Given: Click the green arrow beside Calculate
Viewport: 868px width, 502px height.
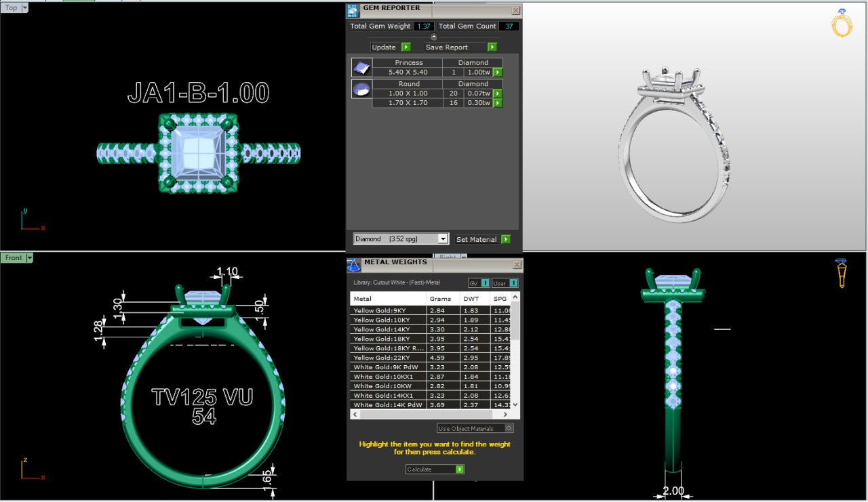Looking at the screenshot, I should (x=460, y=469).
